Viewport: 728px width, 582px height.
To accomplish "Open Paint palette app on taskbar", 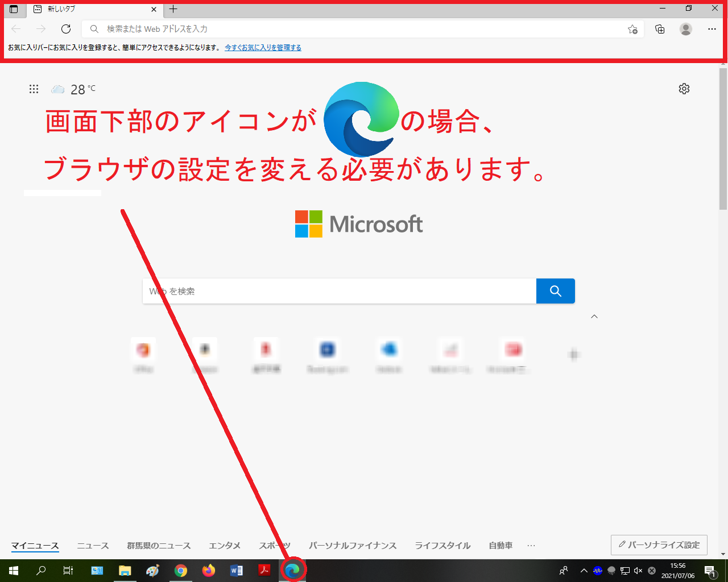I will coord(153,571).
